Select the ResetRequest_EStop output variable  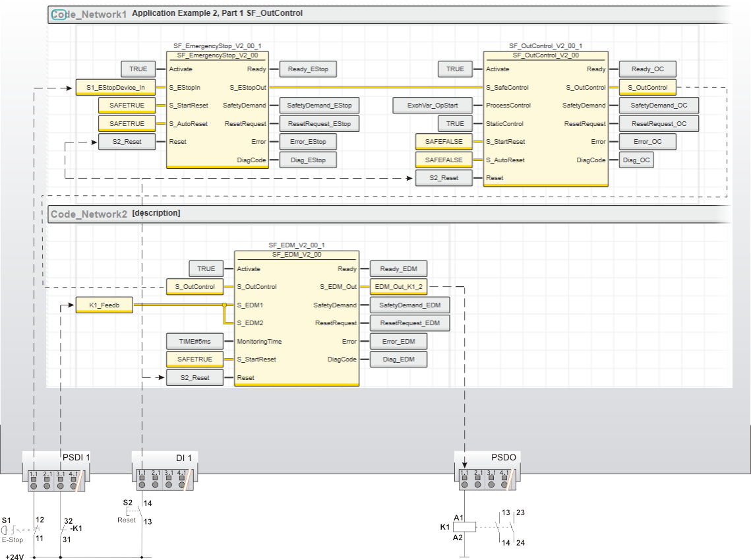(x=319, y=123)
